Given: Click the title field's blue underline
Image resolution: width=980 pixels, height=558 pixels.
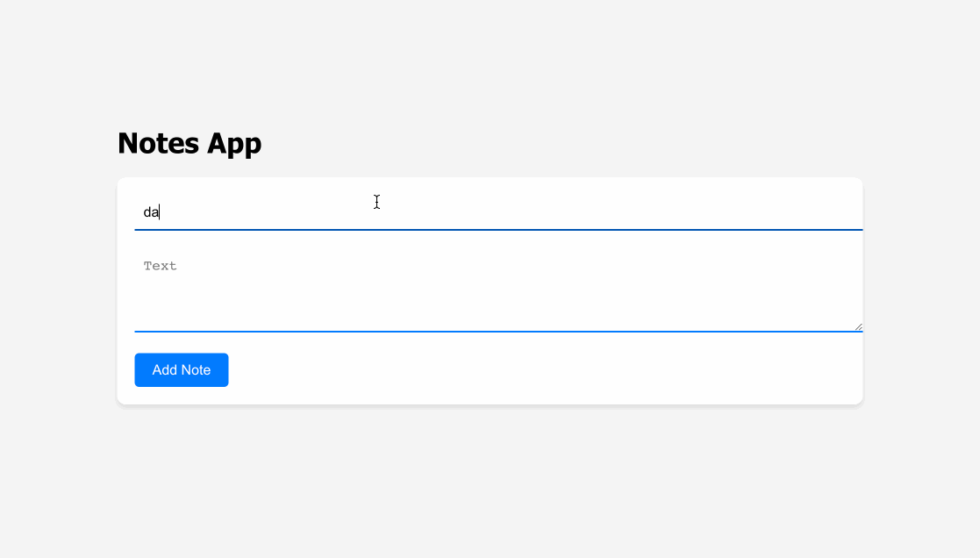Looking at the screenshot, I should (498, 231).
